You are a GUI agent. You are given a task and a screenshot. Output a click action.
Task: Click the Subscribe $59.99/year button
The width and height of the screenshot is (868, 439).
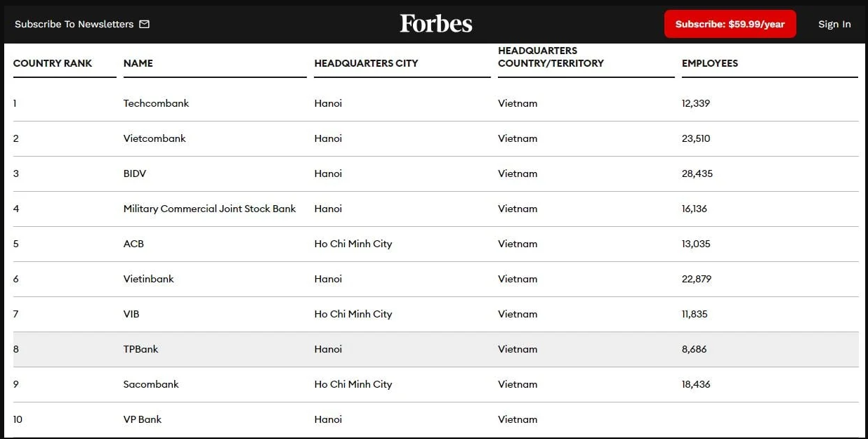[730, 24]
